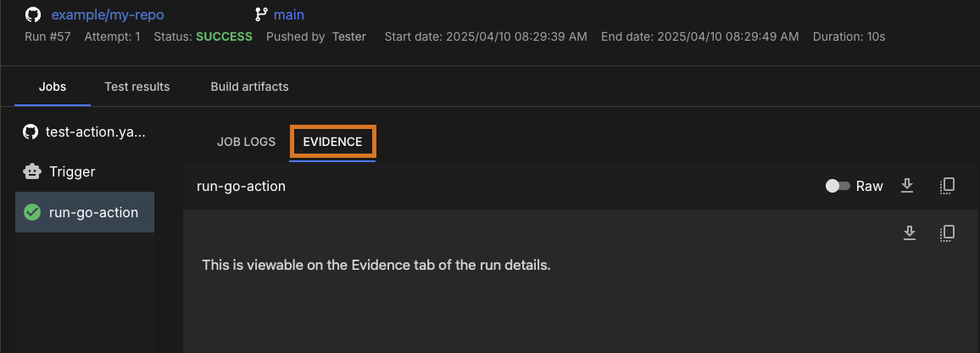Click the Pushed by Tester text

[x=316, y=37]
